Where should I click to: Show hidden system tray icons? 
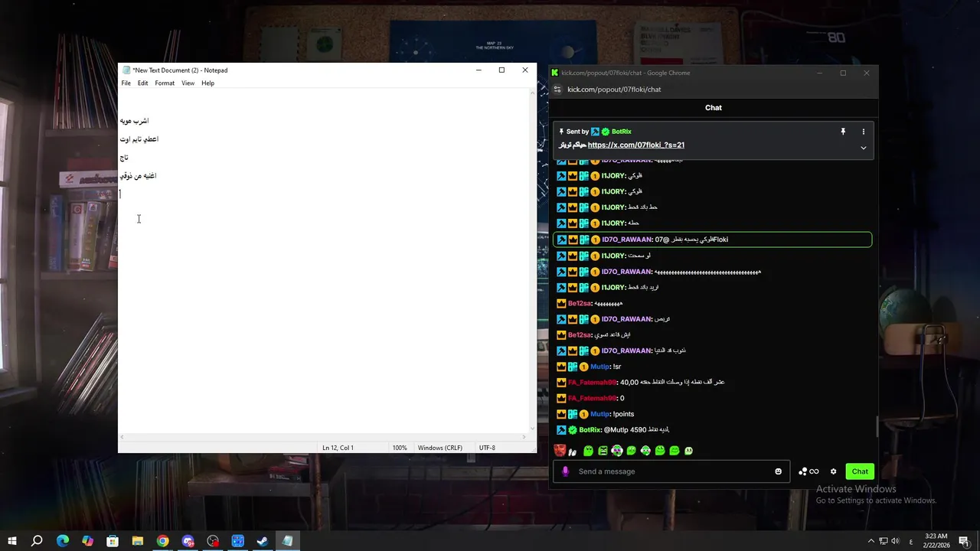pos(871,541)
